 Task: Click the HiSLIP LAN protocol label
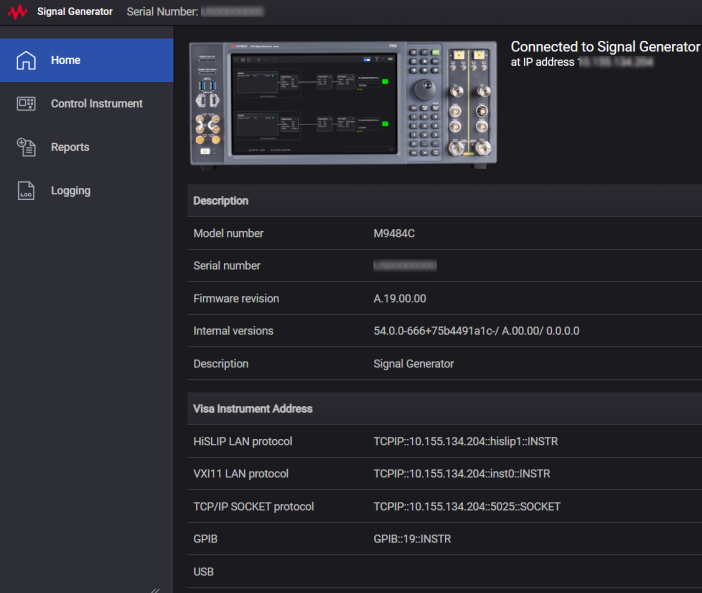click(243, 441)
